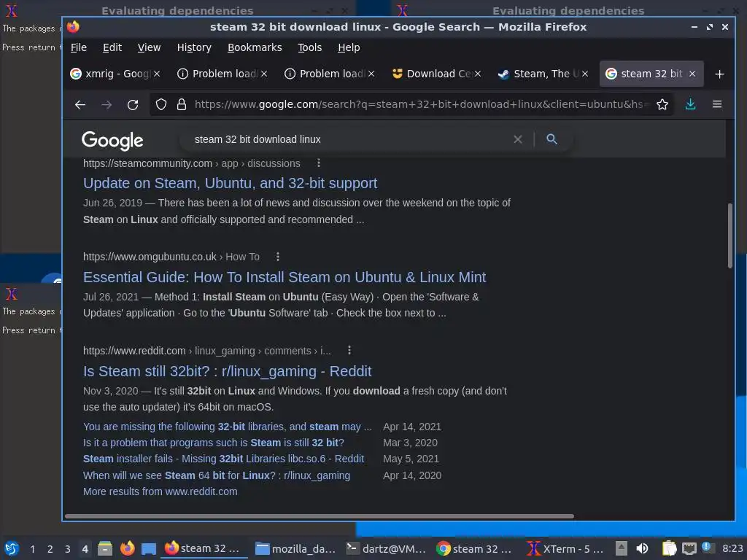Open the History menu
The width and height of the screenshot is (747, 560).
pyautogui.click(x=194, y=47)
